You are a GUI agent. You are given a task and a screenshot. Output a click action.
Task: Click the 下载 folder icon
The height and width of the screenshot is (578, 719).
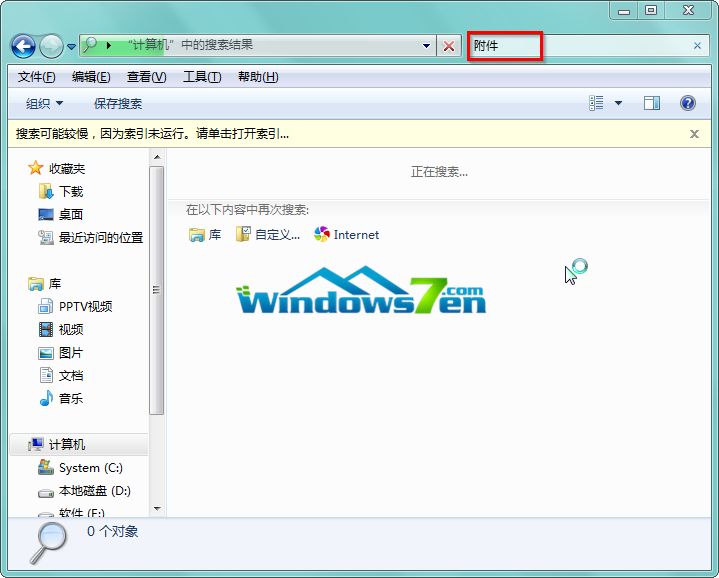pyautogui.click(x=45, y=192)
